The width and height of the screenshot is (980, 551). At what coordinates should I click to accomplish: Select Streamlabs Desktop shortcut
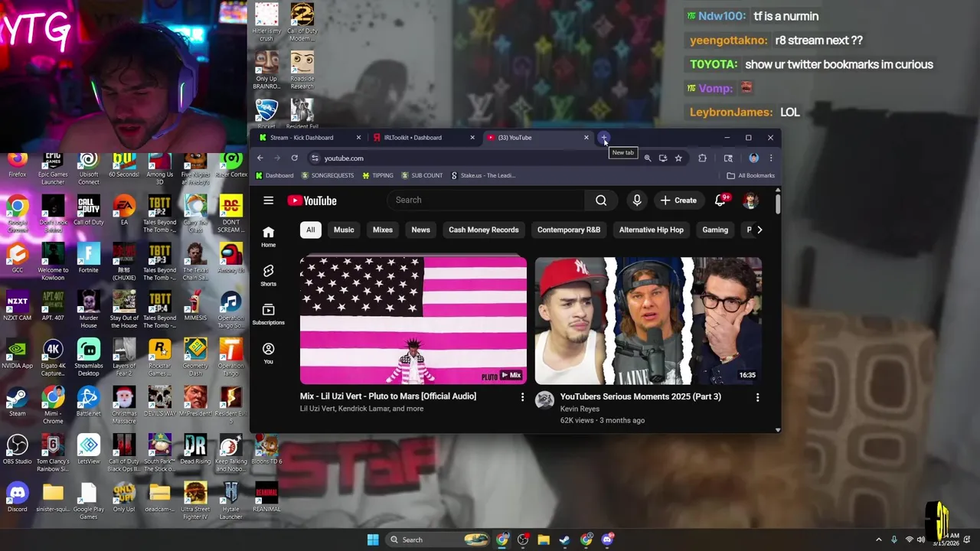tap(88, 357)
